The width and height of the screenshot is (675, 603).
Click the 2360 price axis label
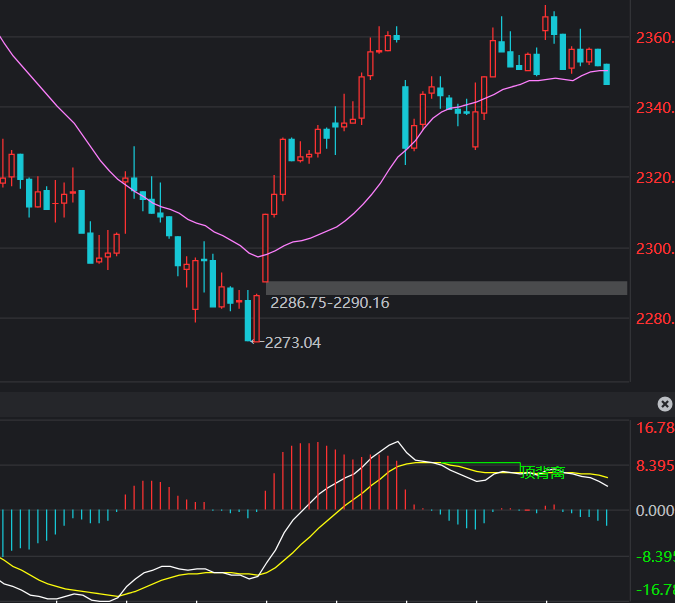click(655, 38)
